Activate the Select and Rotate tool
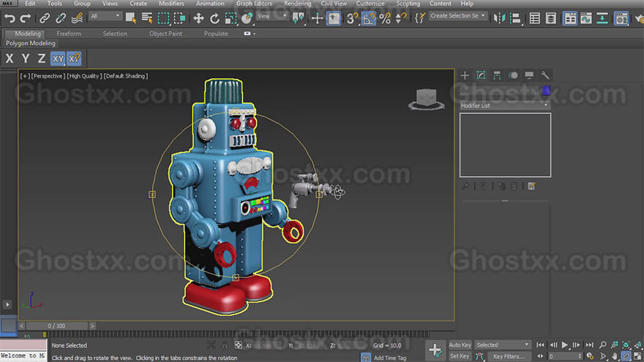 [x=215, y=18]
